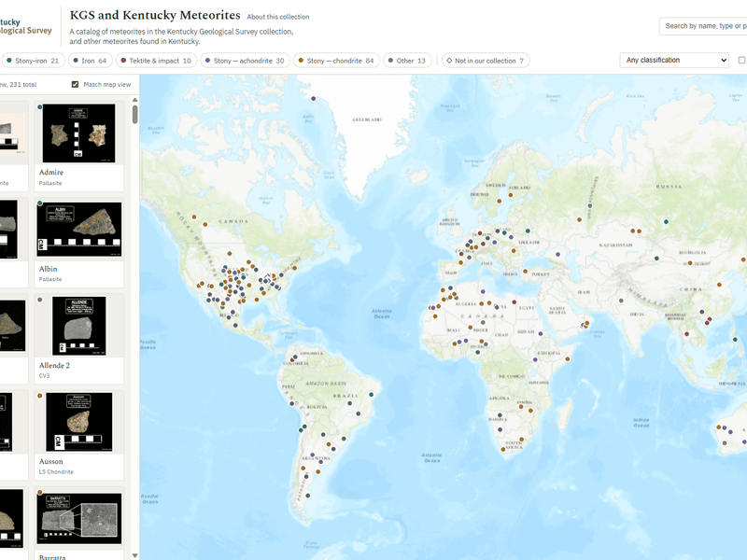
Task: Click the orange marker in Somalia coast
Action: 568,359
